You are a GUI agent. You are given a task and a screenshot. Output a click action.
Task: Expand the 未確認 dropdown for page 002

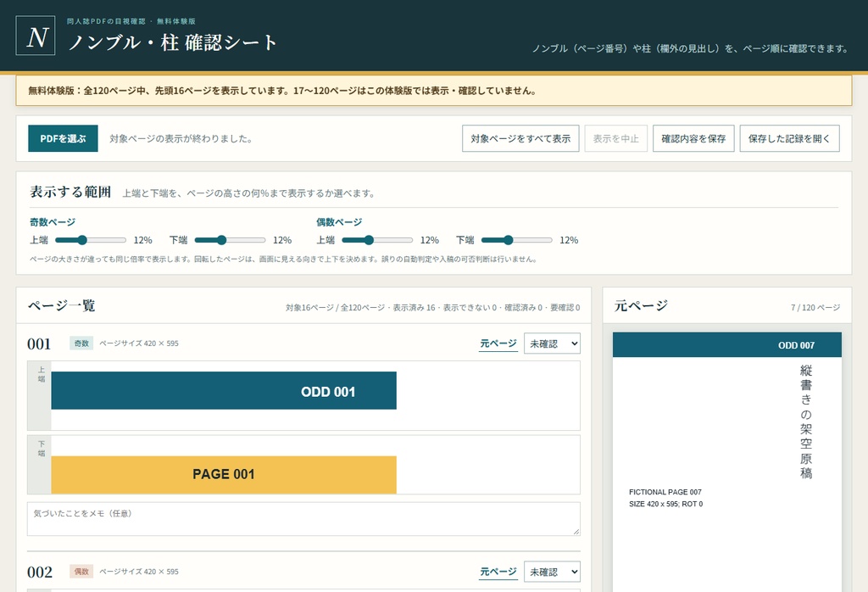click(552, 572)
